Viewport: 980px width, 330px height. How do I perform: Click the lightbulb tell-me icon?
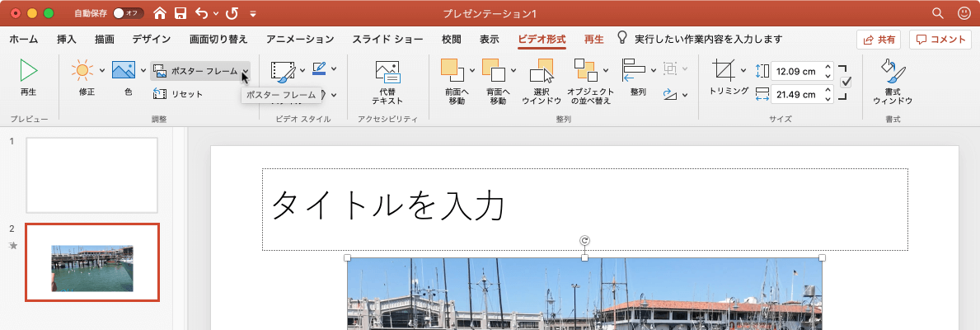(x=621, y=38)
